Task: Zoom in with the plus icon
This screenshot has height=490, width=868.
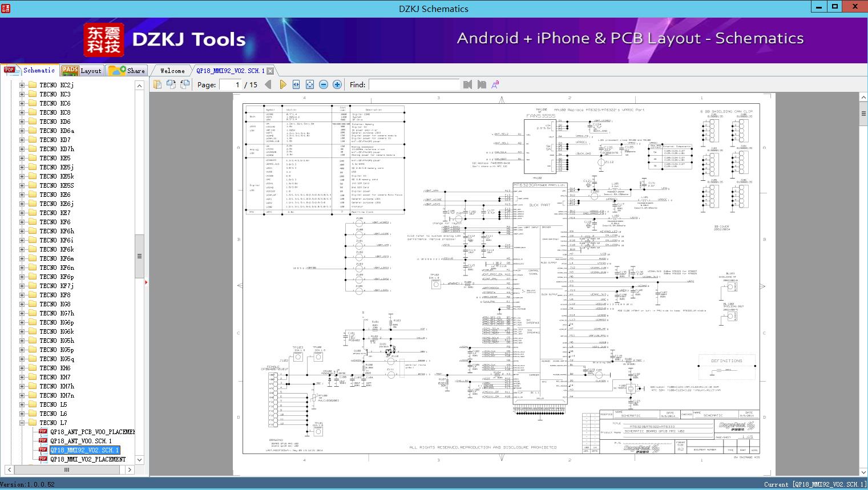Action: coord(337,84)
